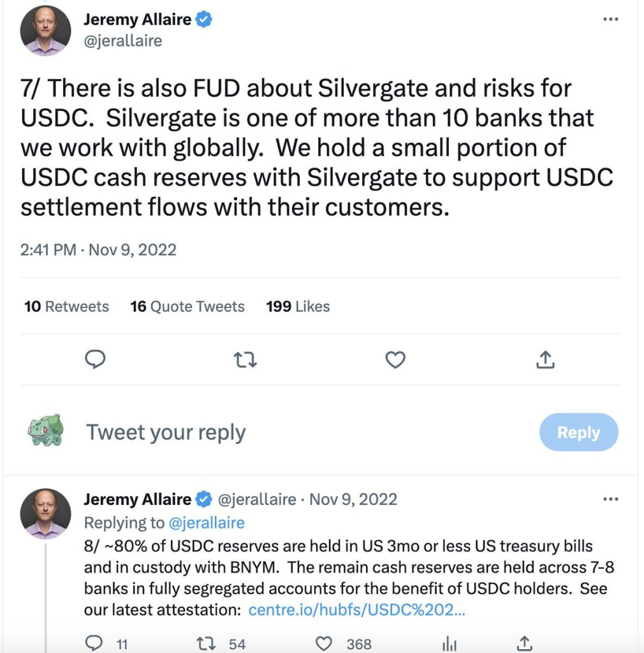644x653 pixels.
Task: Click share icon on the reply tweet
Action: (x=525, y=644)
